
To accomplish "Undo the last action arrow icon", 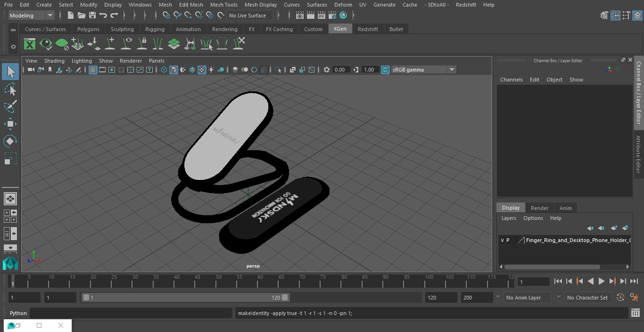I will point(103,16).
